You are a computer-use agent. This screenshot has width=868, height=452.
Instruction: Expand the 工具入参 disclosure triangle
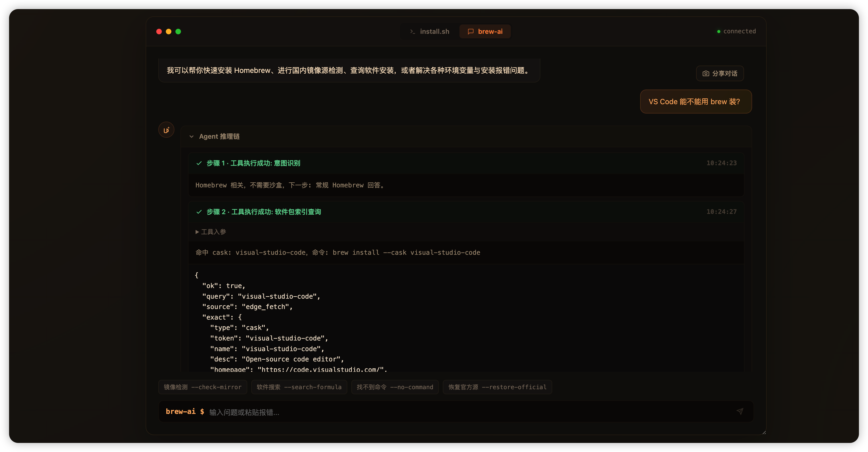click(x=197, y=232)
